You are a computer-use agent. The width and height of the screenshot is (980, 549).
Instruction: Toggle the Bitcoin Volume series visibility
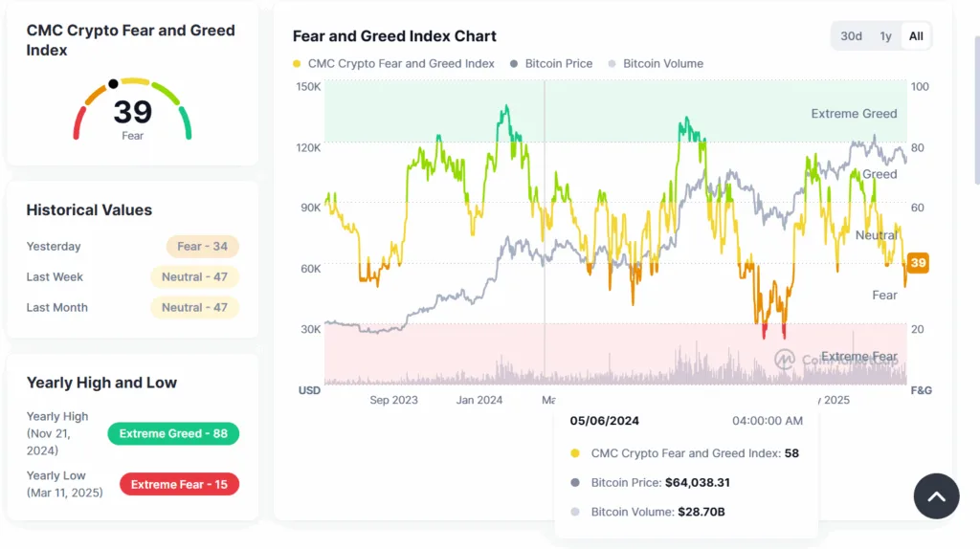click(662, 64)
